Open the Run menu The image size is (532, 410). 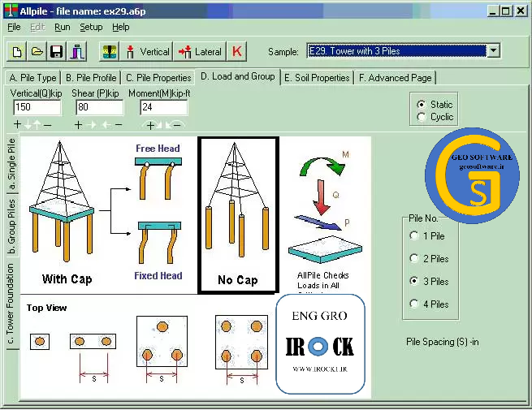pos(63,27)
